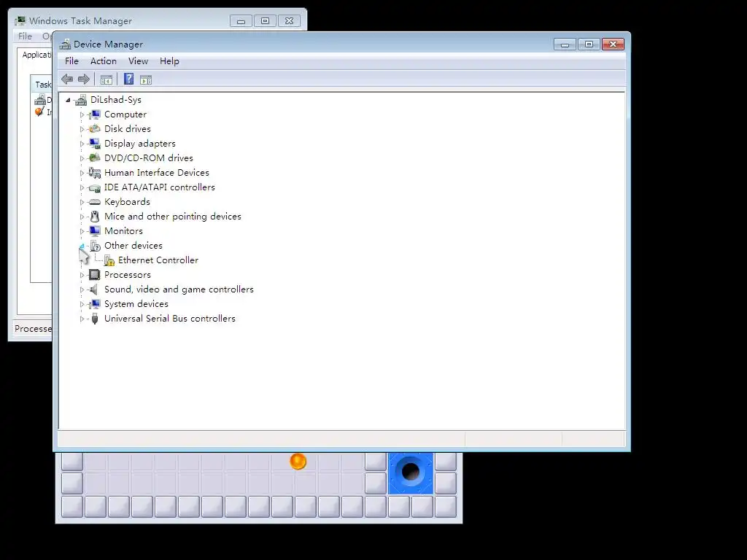
Task: Select the Display adapters label
Action: [x=139, y=144]
